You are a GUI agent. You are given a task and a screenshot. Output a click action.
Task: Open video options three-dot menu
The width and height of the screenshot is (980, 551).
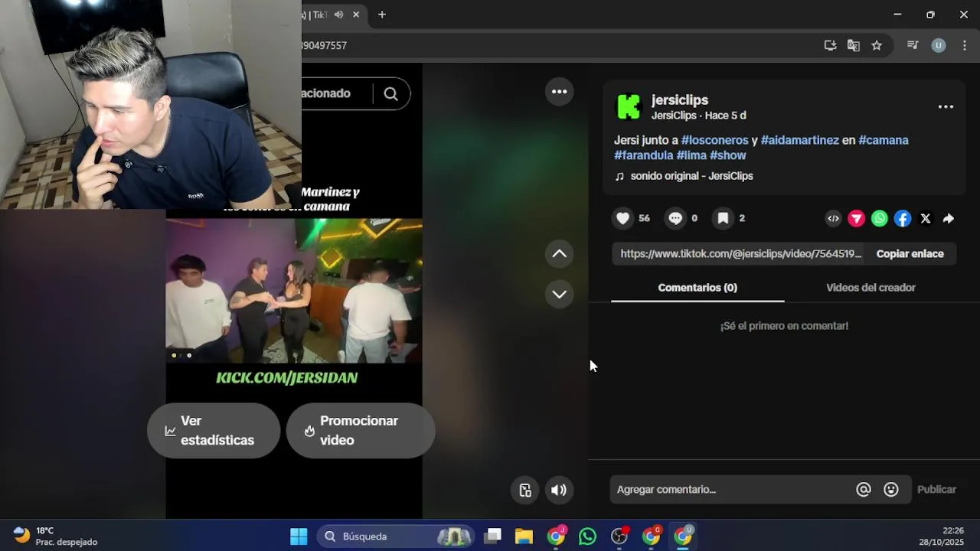[560, 92]
